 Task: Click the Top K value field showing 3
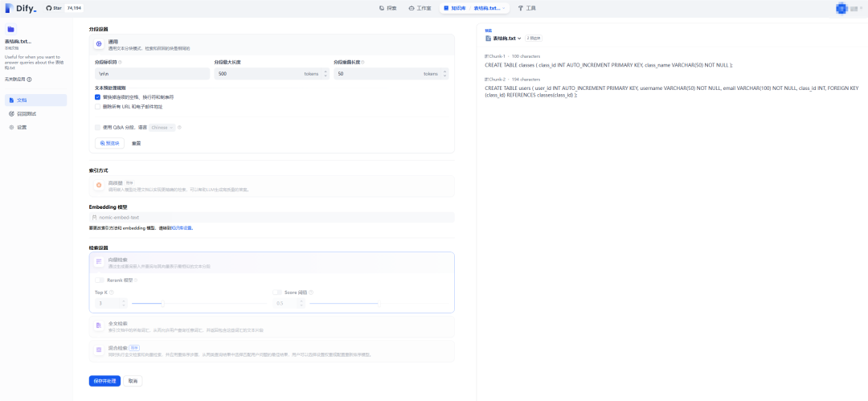pyautogui.click(x=108, y=303)
